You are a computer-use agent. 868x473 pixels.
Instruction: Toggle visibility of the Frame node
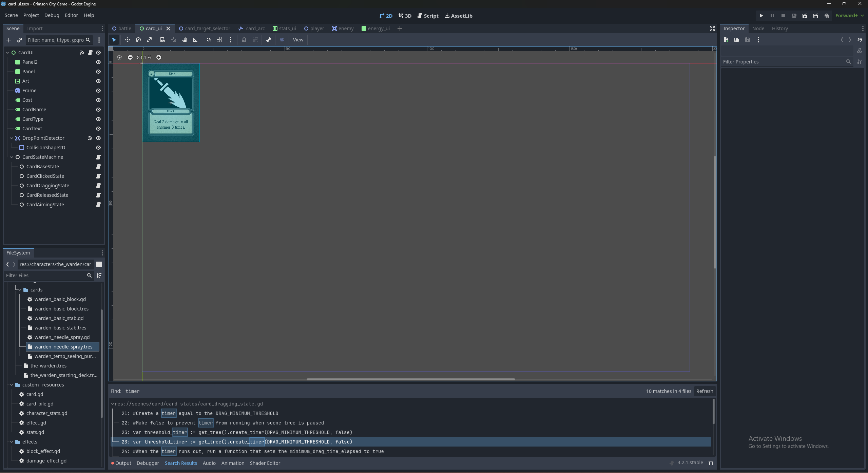[98, 91]
